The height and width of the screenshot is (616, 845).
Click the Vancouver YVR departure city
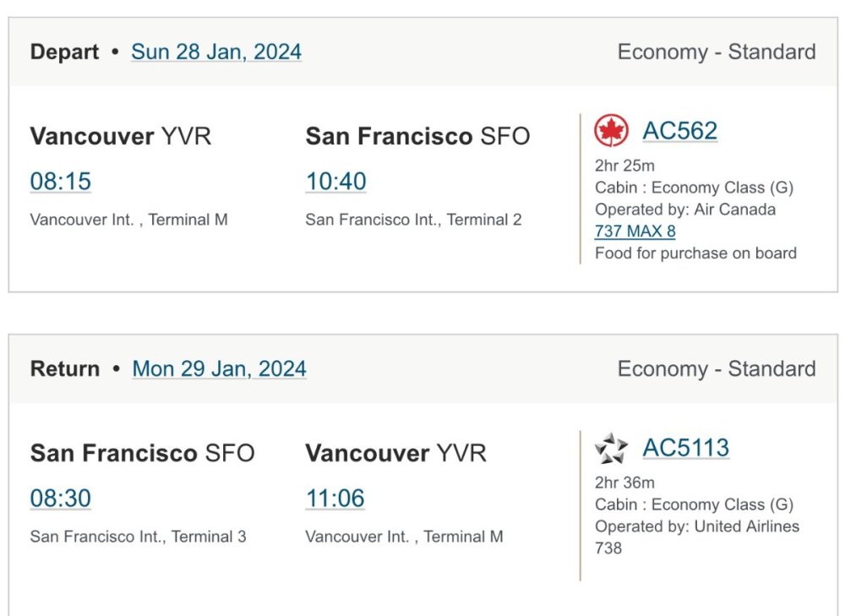[x=120, y=136]
